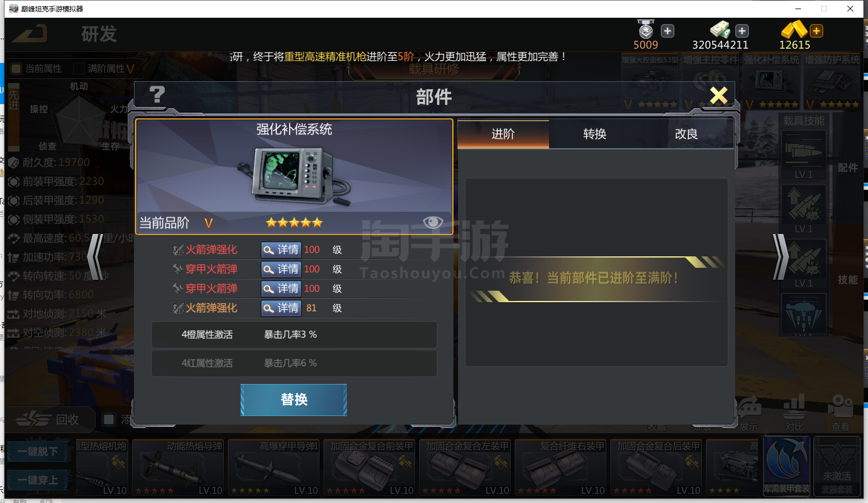Screen dimensions: 868x503
Task: Switch to the 转换 tab
Action: coord(594,134)
